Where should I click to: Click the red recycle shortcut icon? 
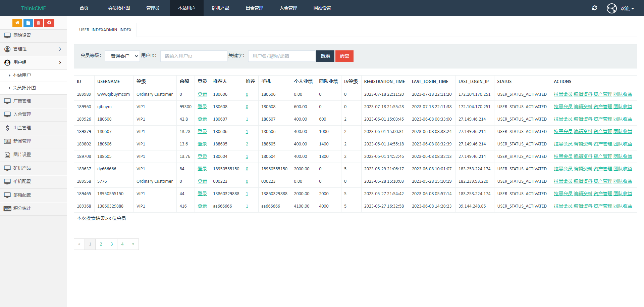[x=49, y=23]
